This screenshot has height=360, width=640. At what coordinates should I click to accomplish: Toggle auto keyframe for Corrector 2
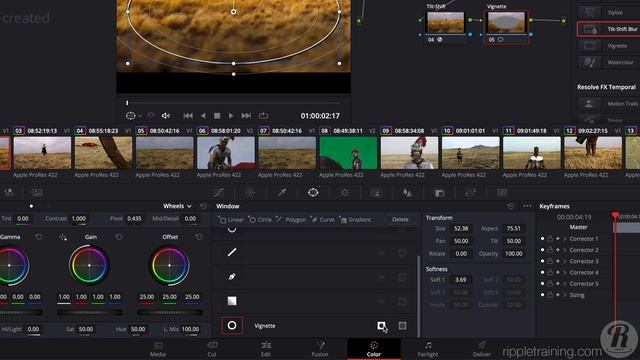tap(558, 250)
